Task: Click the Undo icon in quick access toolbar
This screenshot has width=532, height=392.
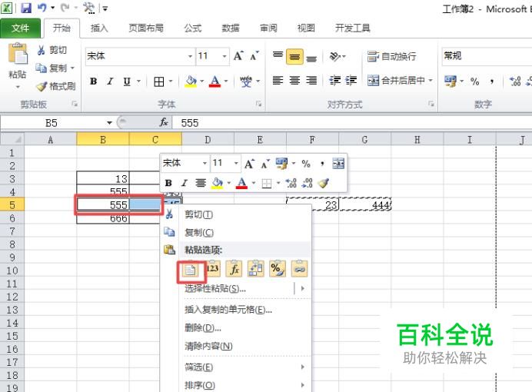Action: tap(42, 8)
